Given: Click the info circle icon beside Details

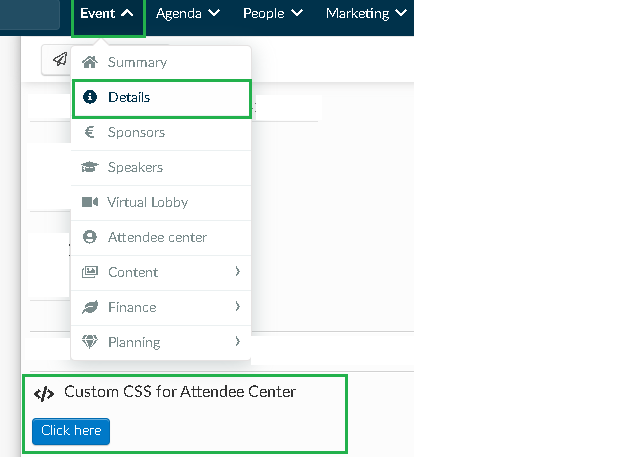Looking at the screenshot, I should (90, 97).
